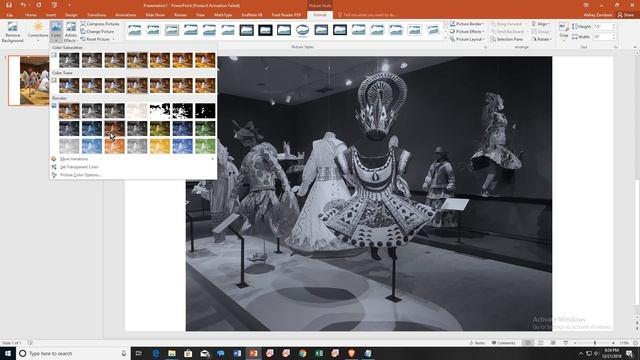Switch to Excel on taskbar
640x360 pixels.
tap(319, 353)
